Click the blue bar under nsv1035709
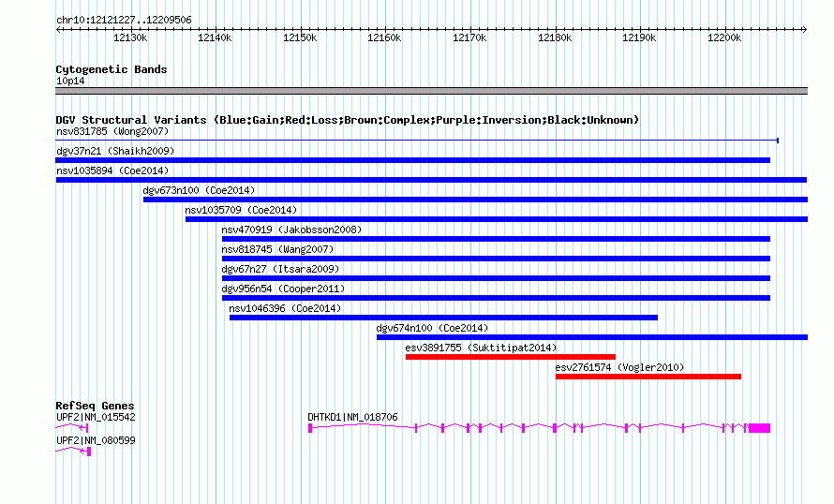Viewport: 834px width, 504px height. (x=497, y=219)
